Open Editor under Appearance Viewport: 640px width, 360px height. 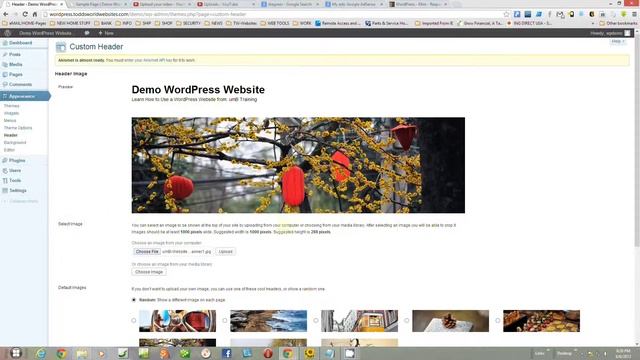pos(9,150)
